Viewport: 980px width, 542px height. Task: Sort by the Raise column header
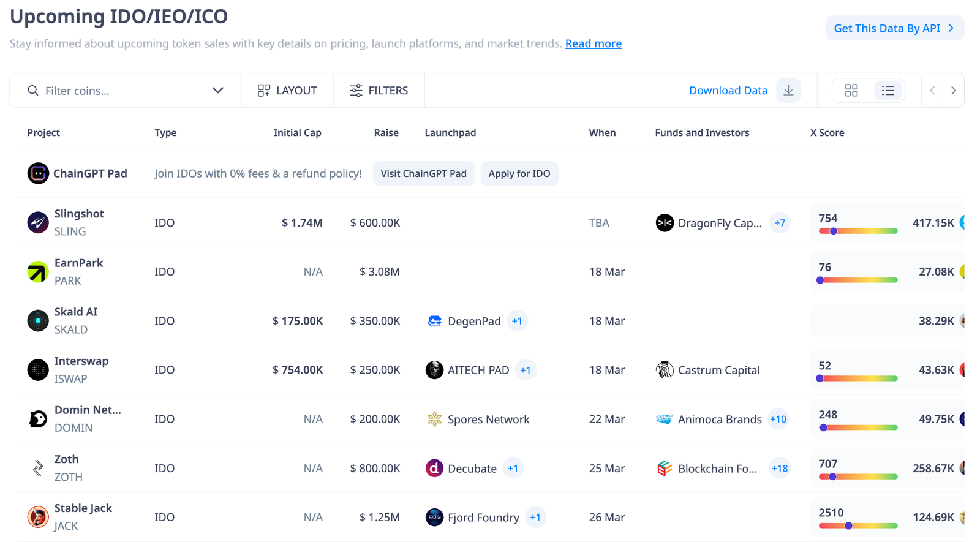[386, 133]
